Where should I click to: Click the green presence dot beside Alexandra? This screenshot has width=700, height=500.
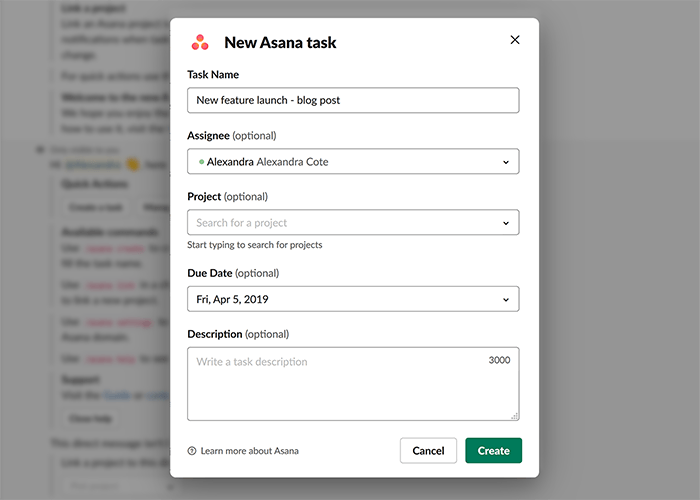[x=201, y=162]
